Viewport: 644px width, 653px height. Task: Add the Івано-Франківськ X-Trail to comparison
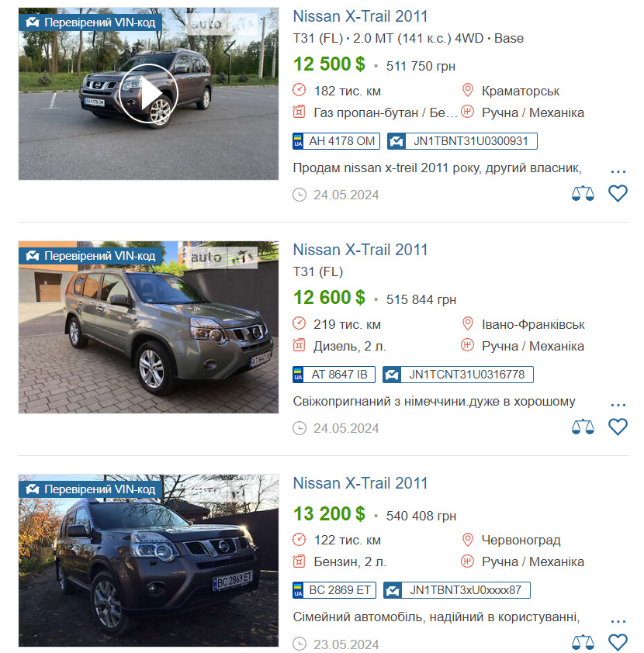point(583,427)
